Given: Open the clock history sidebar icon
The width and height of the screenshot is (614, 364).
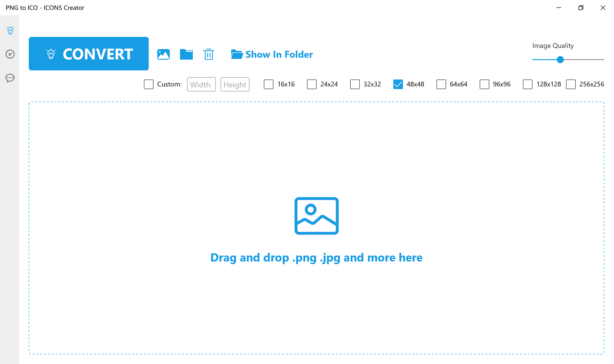Looking at the screenshot, I should (x=10, y=54).
